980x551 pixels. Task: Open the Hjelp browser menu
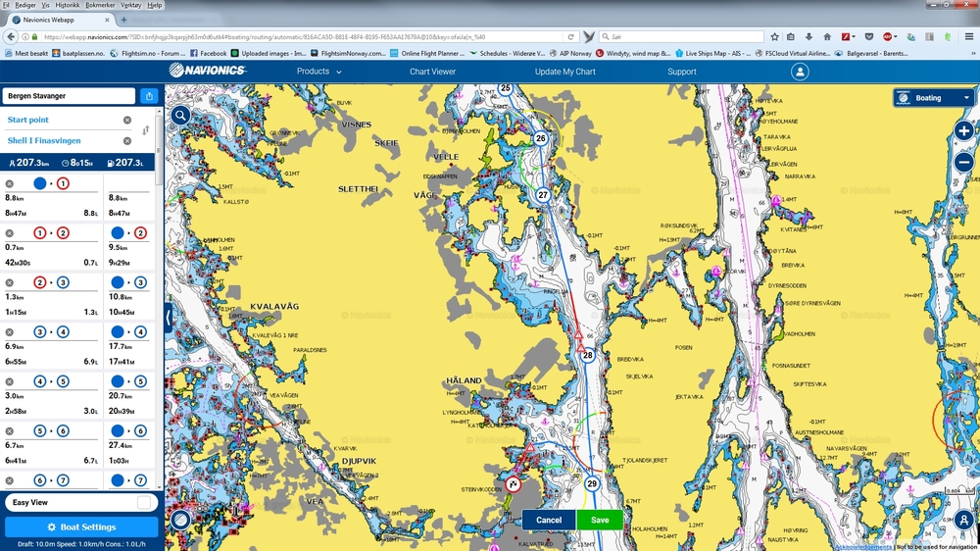(x=155, y=5)
